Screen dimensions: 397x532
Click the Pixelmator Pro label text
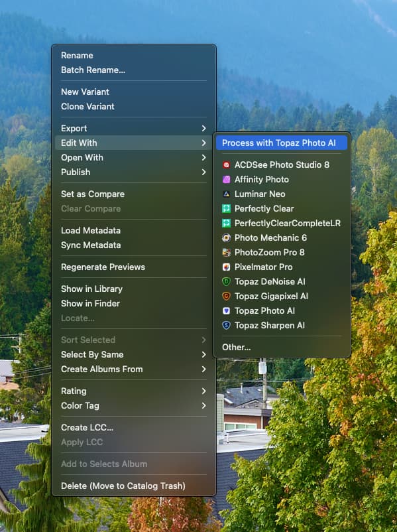click(263, 267)
